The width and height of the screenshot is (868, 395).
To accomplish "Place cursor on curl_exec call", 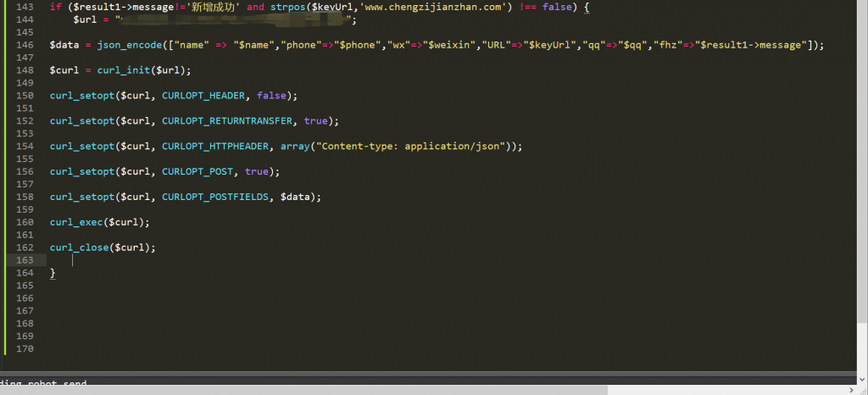I will coord(76,222).
